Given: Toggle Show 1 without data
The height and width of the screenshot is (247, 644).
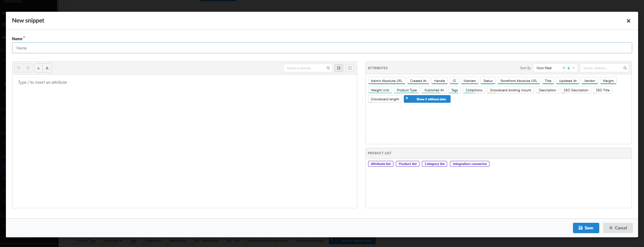Looking at the screenshot, I should point(427,99).
